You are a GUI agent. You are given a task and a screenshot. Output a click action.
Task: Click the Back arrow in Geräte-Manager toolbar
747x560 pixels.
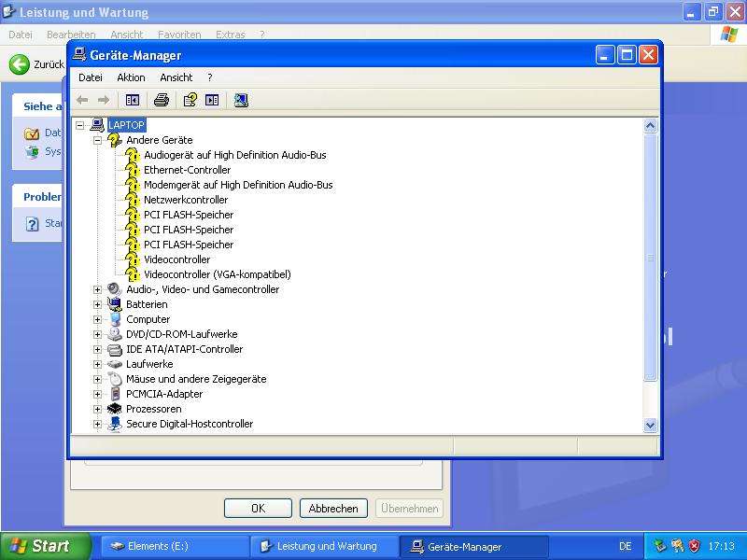[x=82, y=100]
